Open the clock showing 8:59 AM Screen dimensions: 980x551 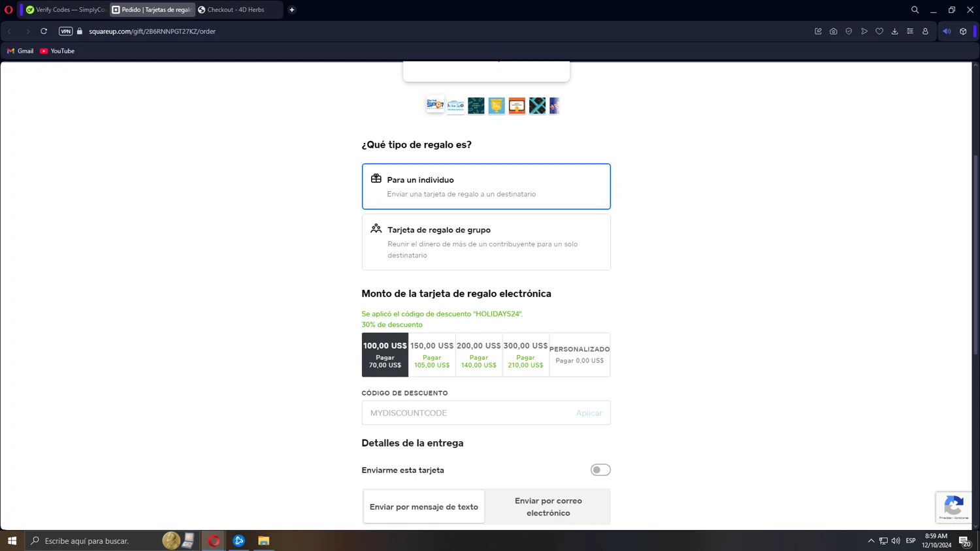pos(936,541)
